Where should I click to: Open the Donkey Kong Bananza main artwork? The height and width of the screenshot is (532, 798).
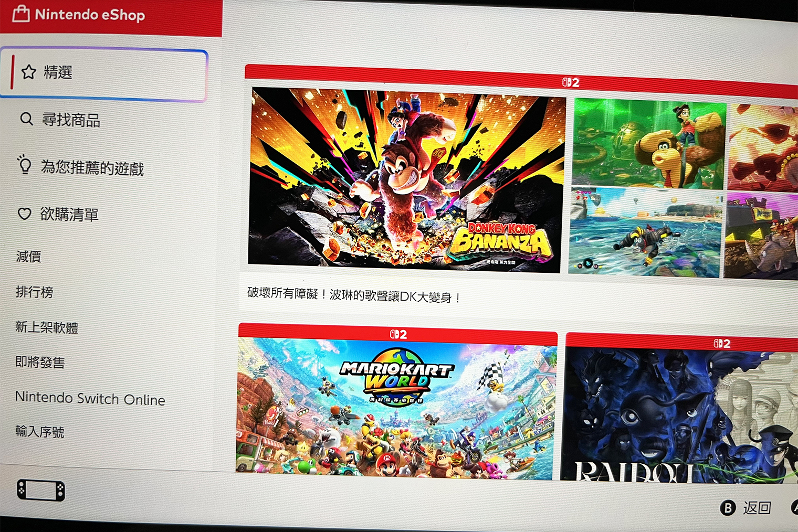[407, 179]
